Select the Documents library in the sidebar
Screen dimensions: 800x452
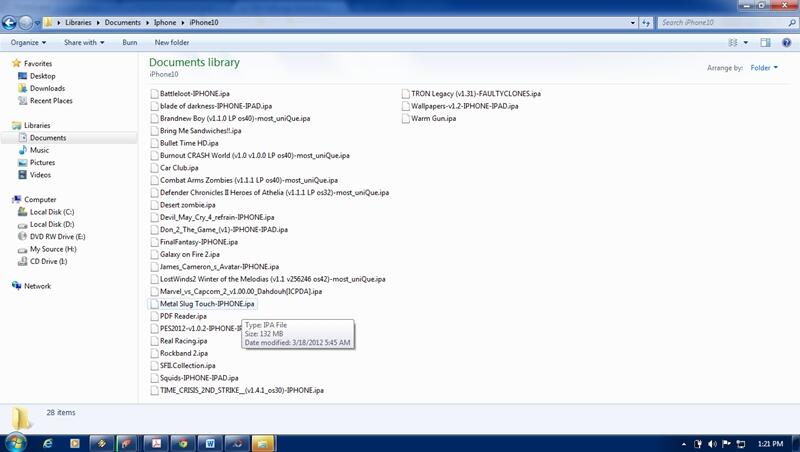coord(48,138)
